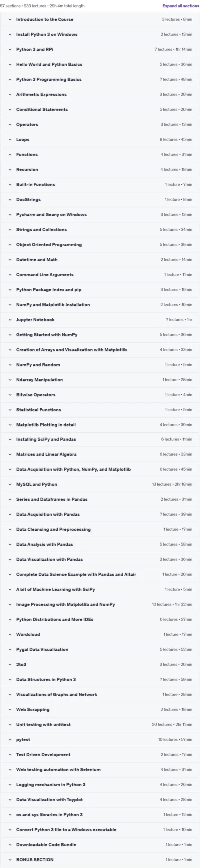Expand Unit testing with unittest section

[x=100, y=724]
